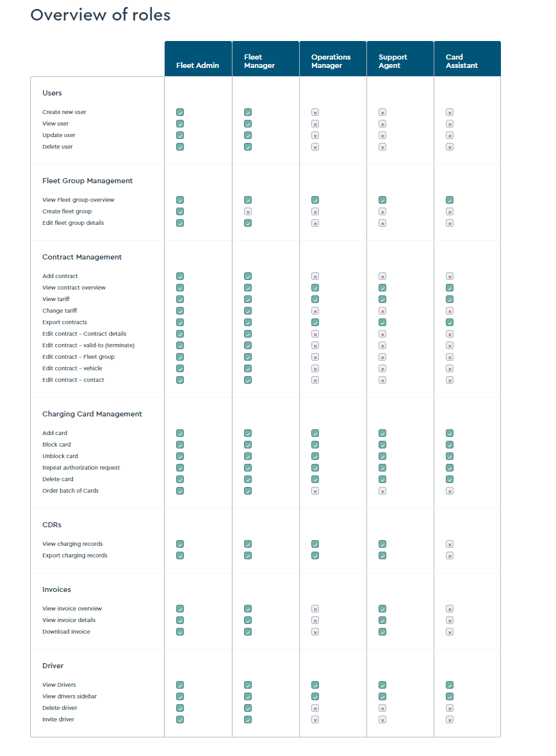The width and height of the screenshot is (556, 756).
Task: Click Operations Manager's Delete driver cross
Action: tap(315, 708)
